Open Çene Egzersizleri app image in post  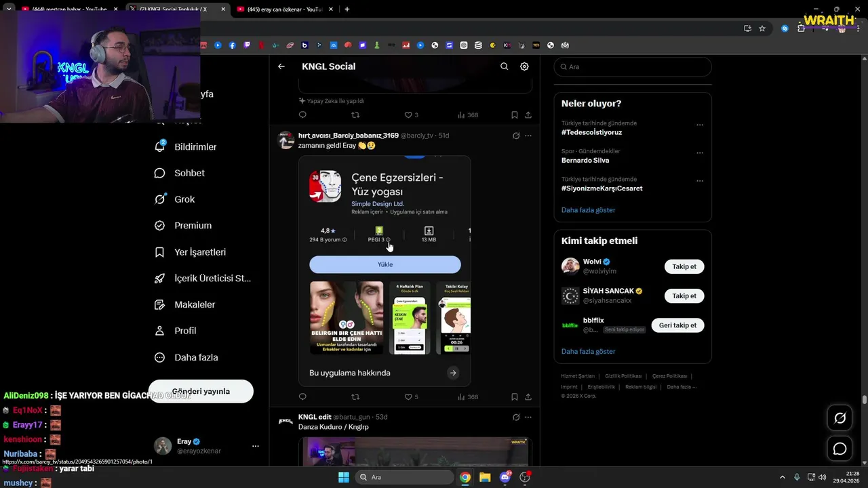(384, 270)
